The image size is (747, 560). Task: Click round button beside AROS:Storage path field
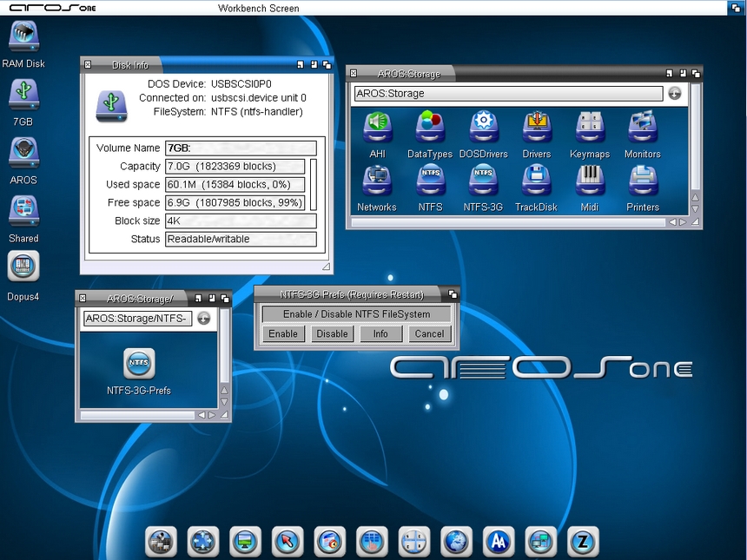(x=675, y=94)
